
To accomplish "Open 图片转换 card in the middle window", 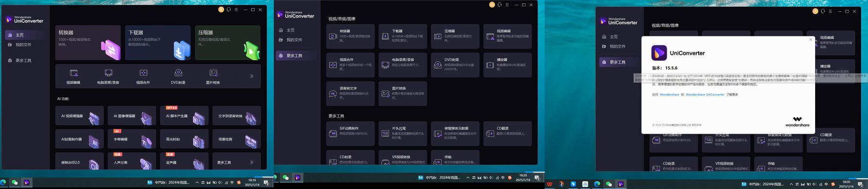I will (403, 93).
